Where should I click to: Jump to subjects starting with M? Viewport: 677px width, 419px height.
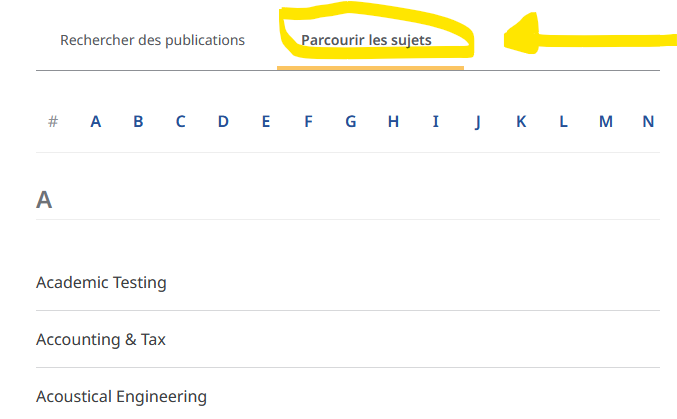point(606,122)
